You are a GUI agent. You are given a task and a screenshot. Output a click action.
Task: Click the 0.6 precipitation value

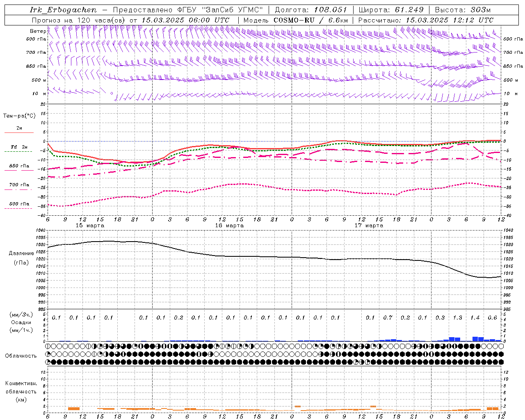[x=492, y=317]
